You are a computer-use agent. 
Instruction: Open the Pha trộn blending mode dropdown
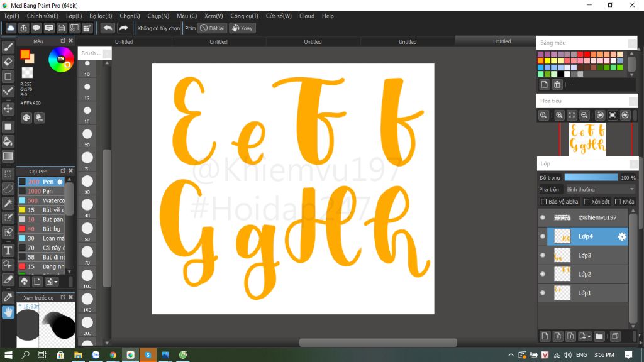pos(600,189)
